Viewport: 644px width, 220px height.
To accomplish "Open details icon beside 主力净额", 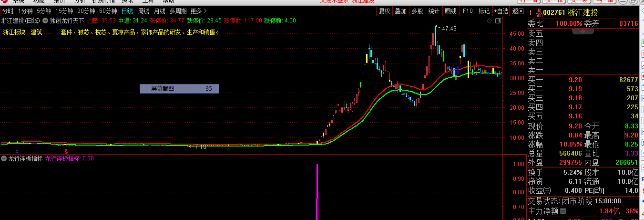I will click(x=562, y=211).
